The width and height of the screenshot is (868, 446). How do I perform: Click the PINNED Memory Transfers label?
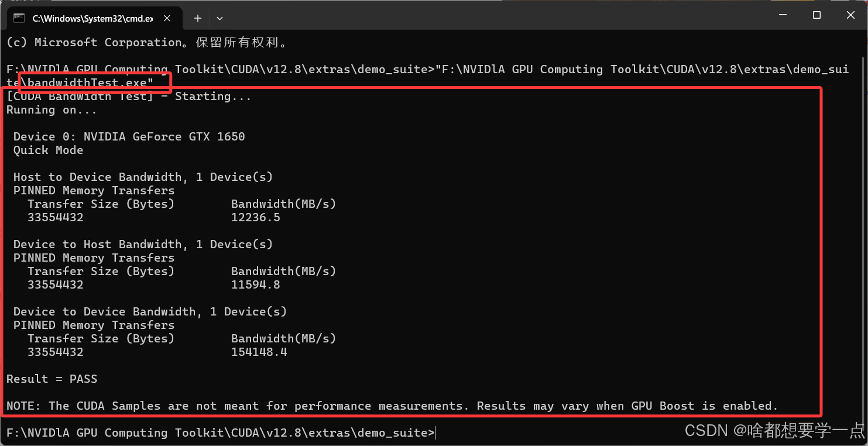[93, 190]
